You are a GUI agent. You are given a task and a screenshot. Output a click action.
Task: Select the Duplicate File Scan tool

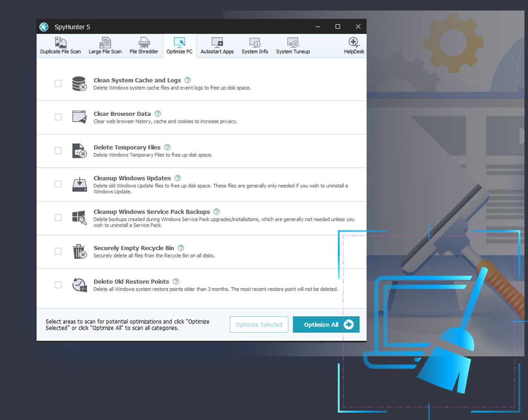coord(60,45)
